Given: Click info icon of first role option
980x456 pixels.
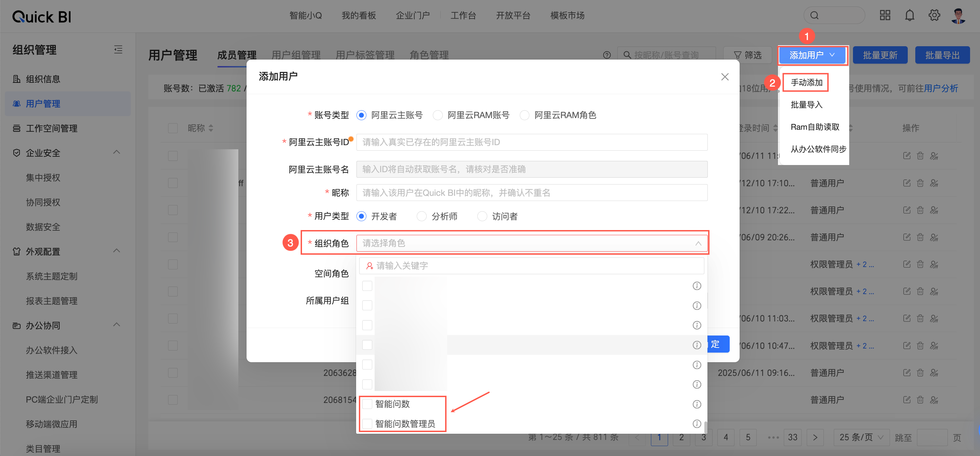Looking at the screenshot, I should pyautogui.click(x=696, y=286).
